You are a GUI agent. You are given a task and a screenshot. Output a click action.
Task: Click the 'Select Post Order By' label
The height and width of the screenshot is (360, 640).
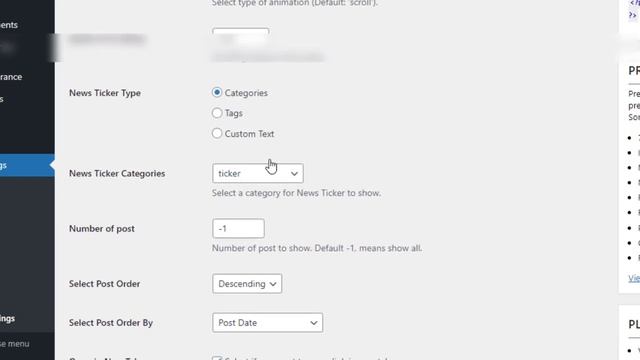point(111,323)
